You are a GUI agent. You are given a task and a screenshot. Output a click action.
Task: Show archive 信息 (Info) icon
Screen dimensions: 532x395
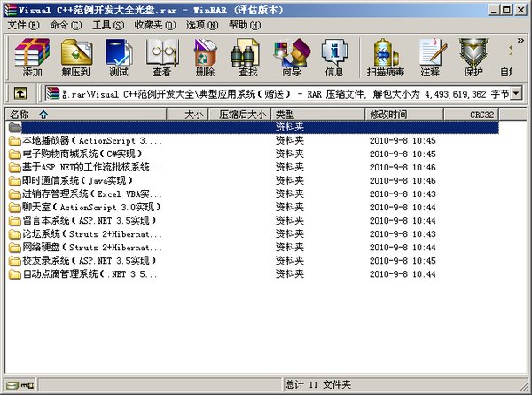(x=334, y=57)
